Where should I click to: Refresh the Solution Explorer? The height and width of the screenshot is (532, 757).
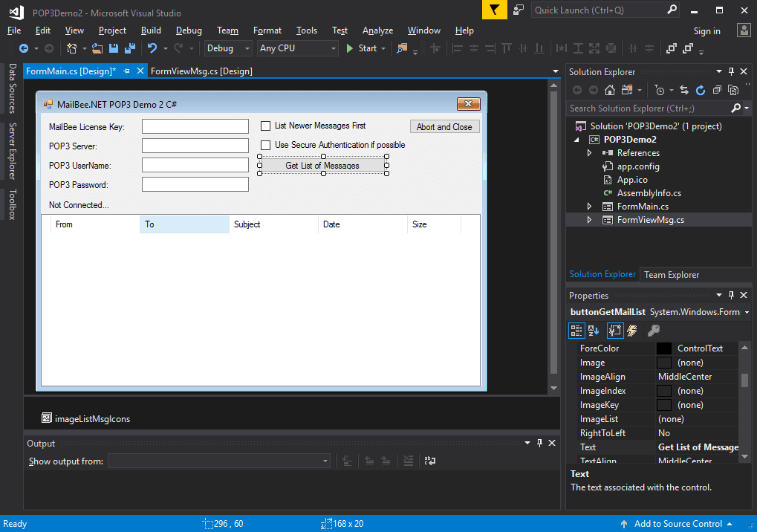tap(701, 90)
